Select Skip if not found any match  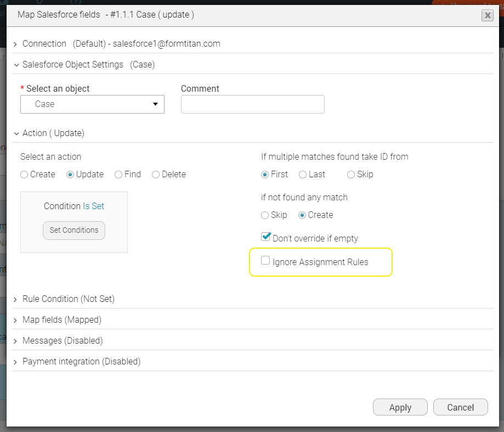click(265, 215)
